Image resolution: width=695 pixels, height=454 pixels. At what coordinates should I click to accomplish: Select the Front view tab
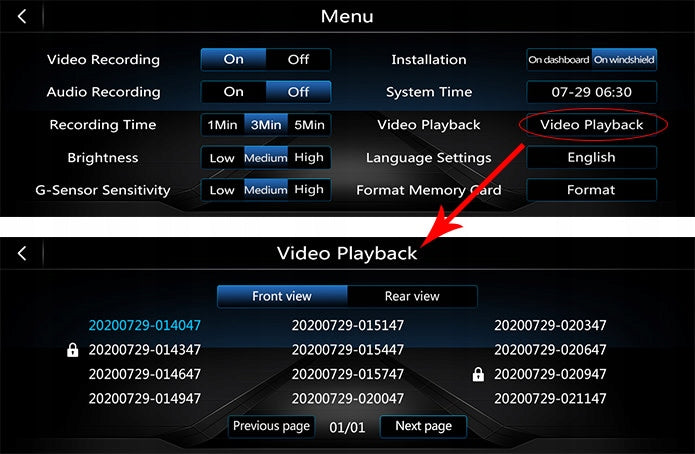tap(282, 296)
